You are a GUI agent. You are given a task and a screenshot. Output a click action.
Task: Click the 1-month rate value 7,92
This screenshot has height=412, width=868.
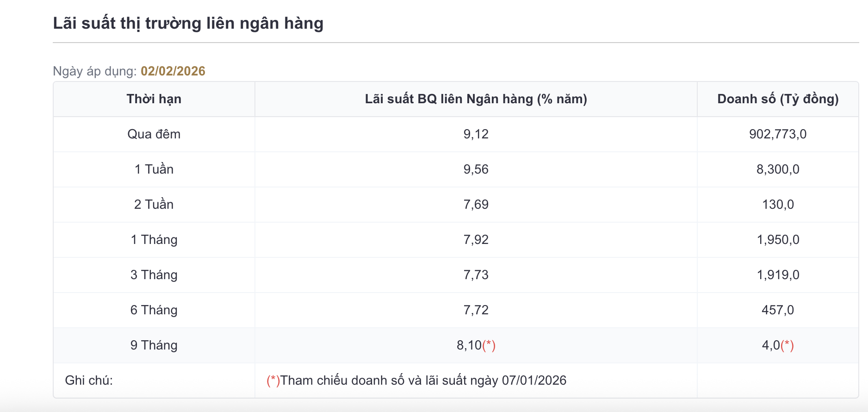coord(476,240)
